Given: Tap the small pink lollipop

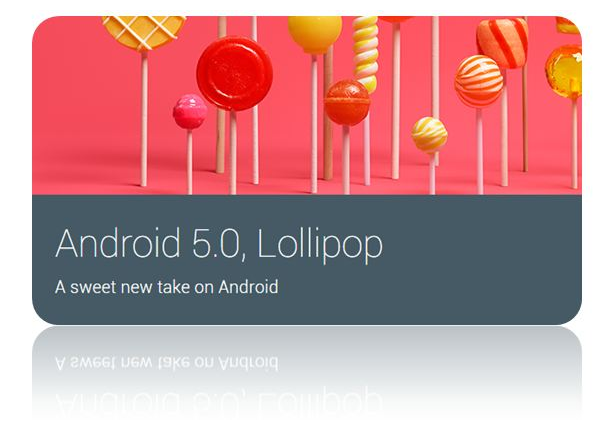Looking at the screenshot, I should [190, 112].
